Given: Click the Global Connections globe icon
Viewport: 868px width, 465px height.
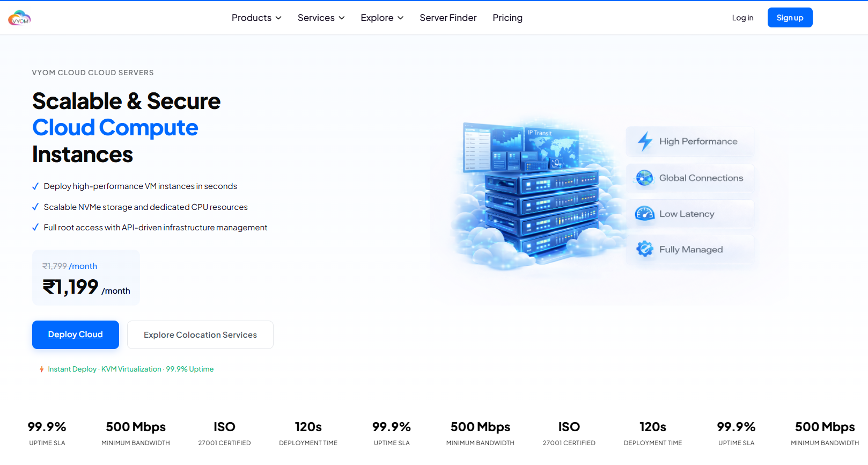Looking at the screenshot, I should pos(644,178).
